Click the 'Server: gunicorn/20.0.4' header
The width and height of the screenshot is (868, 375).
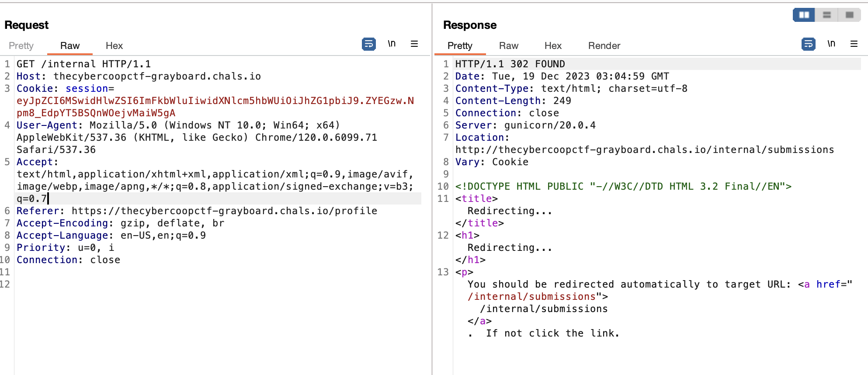pos(525,125)
